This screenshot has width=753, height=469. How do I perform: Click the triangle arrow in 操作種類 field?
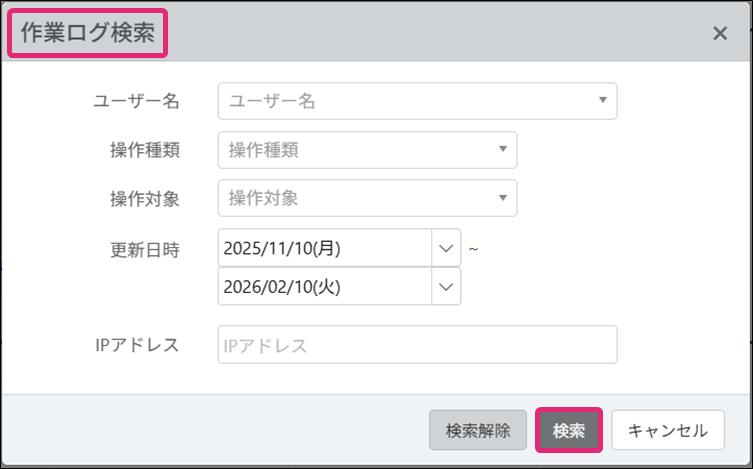click(x=502, y=150)
